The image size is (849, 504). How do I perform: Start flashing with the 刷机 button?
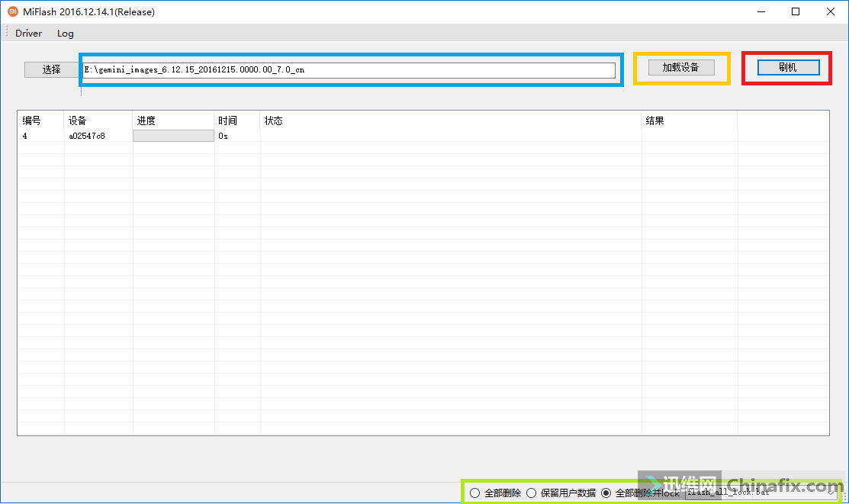(788, 67)
